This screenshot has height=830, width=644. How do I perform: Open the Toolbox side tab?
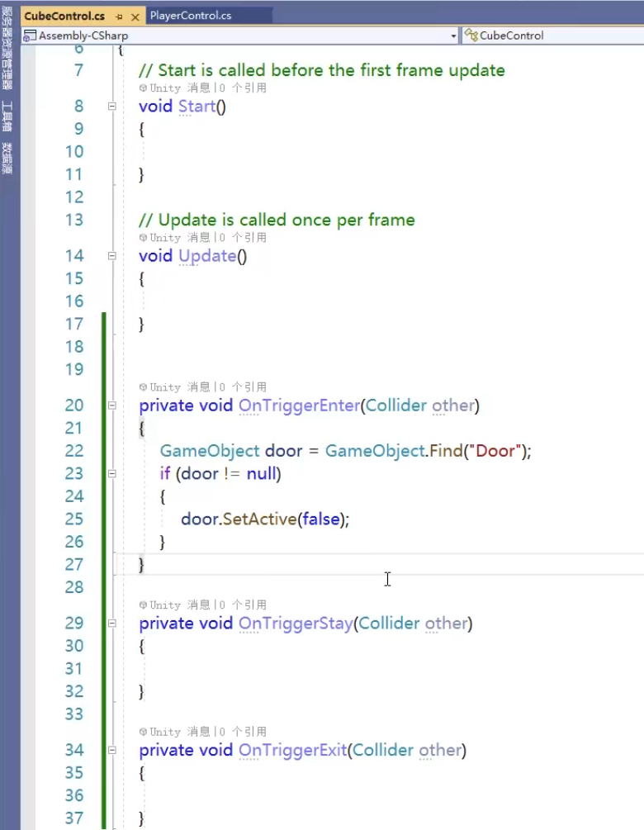pyautogui.click(x=7, y=116)
